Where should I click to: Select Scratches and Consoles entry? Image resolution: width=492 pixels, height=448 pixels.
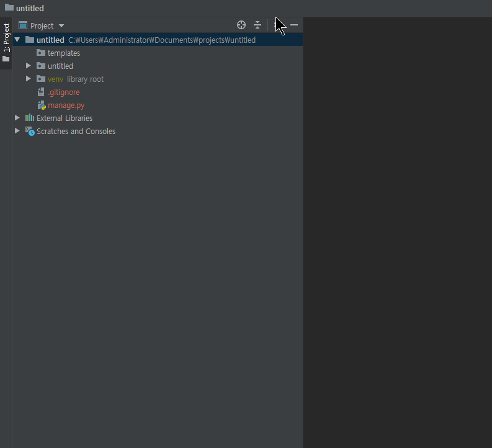click(158, 131)
